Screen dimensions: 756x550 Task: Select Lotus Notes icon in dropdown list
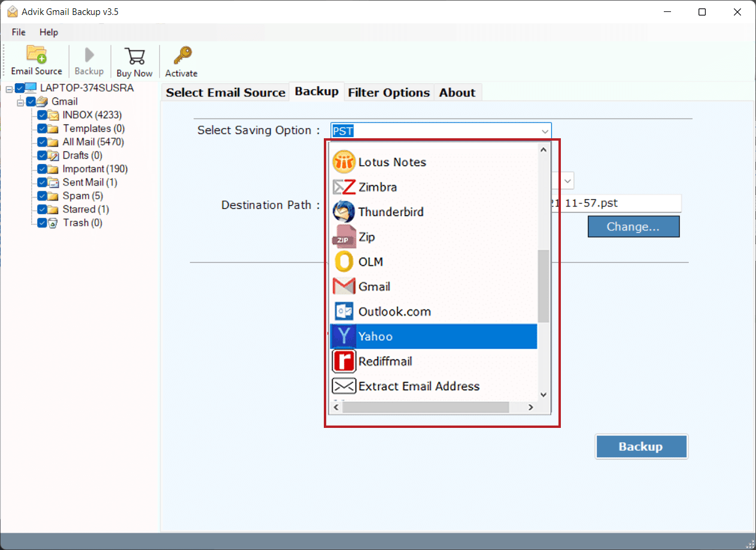tap(344, 162)
